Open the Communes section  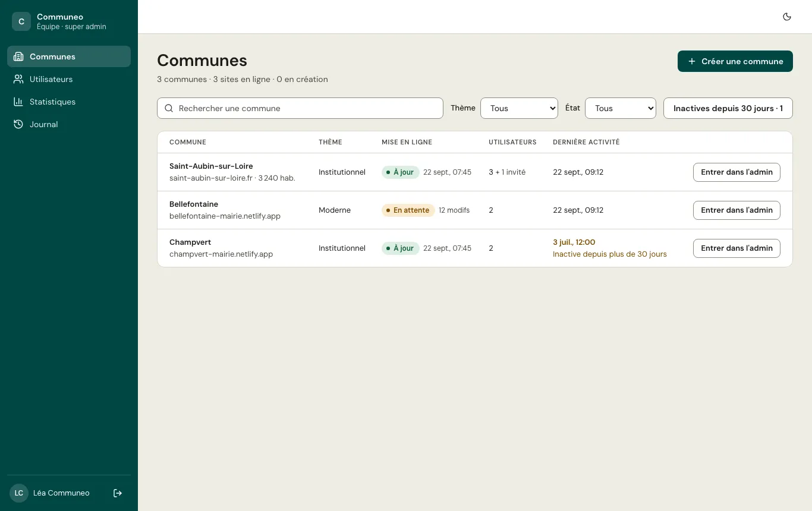click(69, 56)
